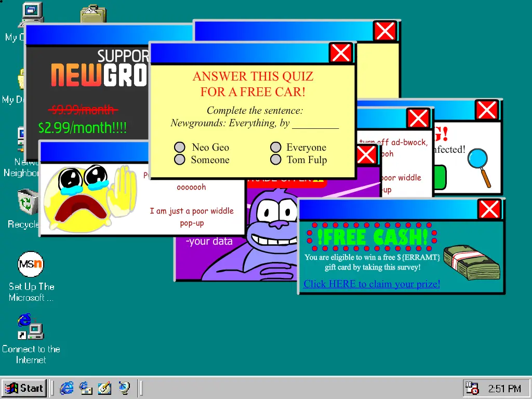The image size is (532, 399).
Task: Open Set Up The Microsoft Network icon
Action: tap(31, 264)
